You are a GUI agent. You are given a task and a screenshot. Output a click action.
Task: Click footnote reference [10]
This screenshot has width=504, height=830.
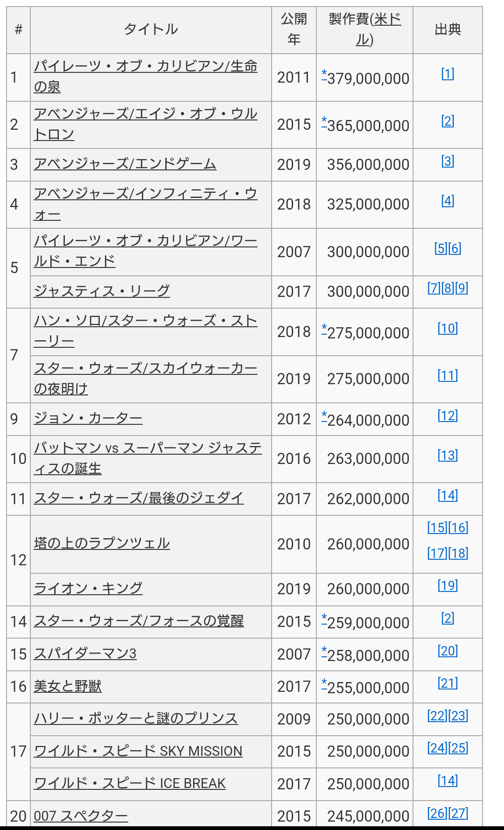448,329
